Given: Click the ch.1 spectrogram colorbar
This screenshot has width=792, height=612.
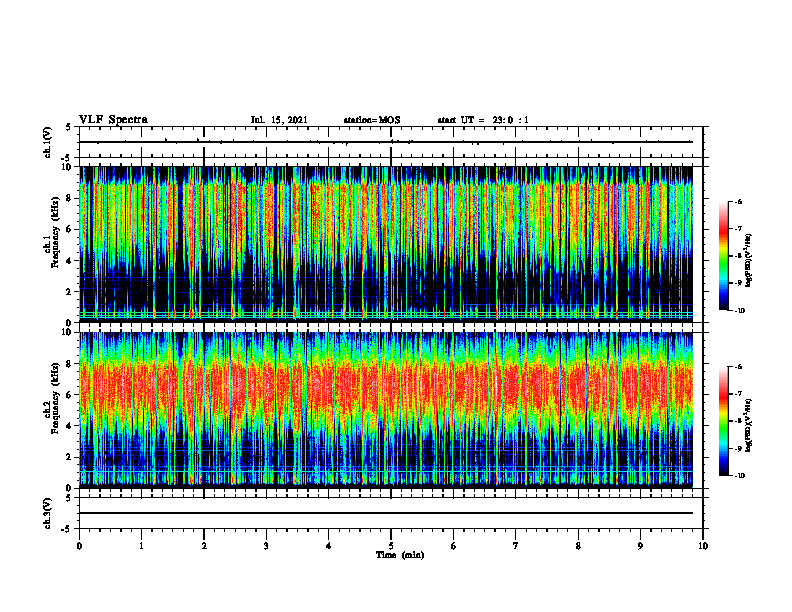Looking at the screenshot, I should click(723, 256).
